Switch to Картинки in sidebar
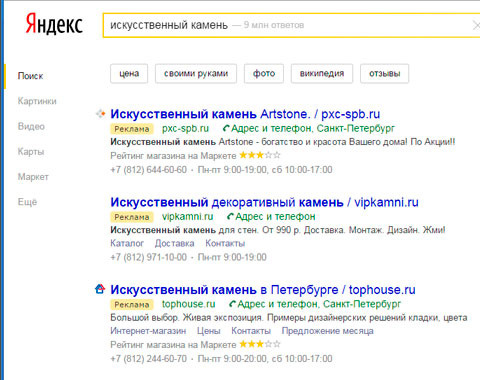Image resolution: width=480 pixels, height=380 pixels. (37, 101)
